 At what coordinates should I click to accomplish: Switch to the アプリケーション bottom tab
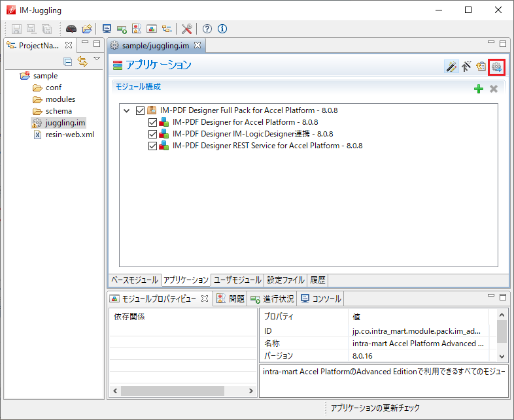click(186, 280)
